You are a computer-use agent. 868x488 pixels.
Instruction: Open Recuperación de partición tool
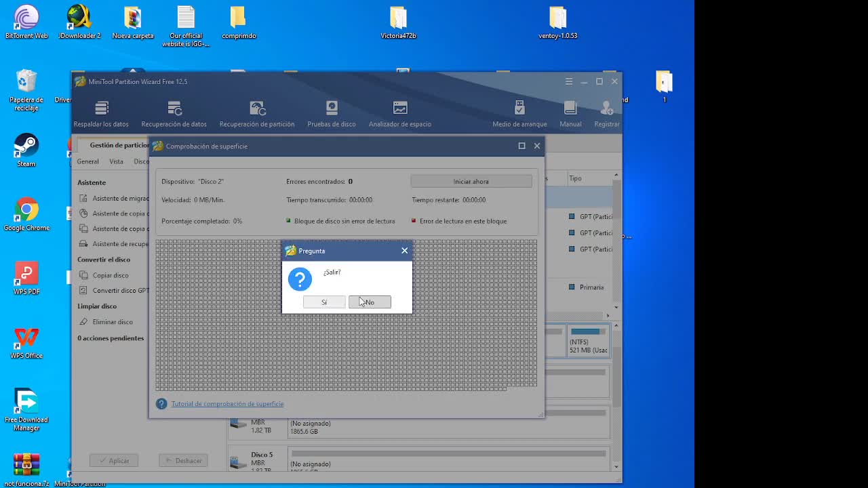coord(257,114)
